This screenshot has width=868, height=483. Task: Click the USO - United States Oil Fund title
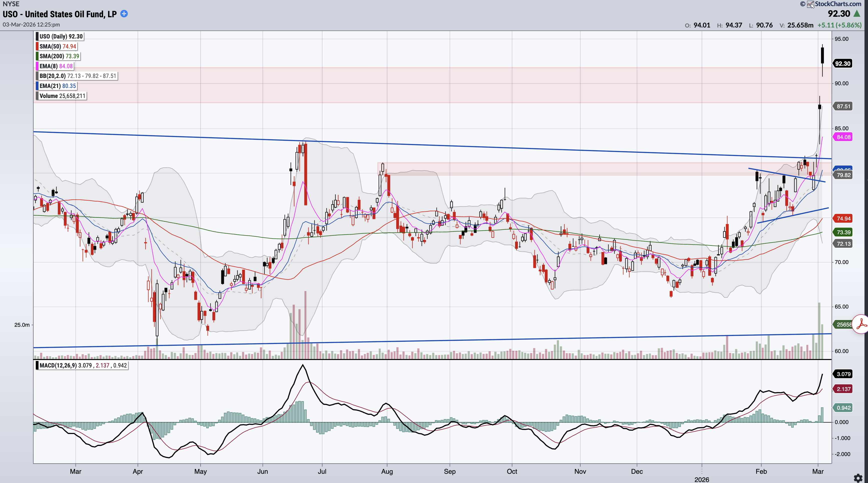(60, 14)
